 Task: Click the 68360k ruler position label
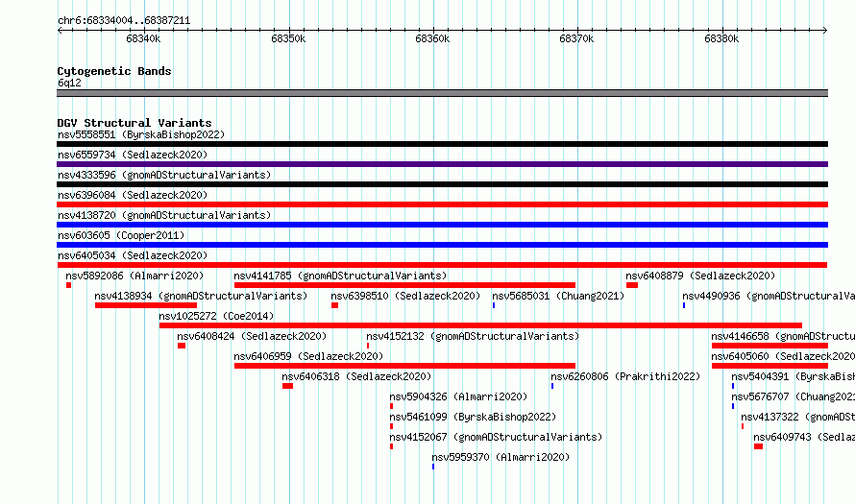click(x=432, y=39)
